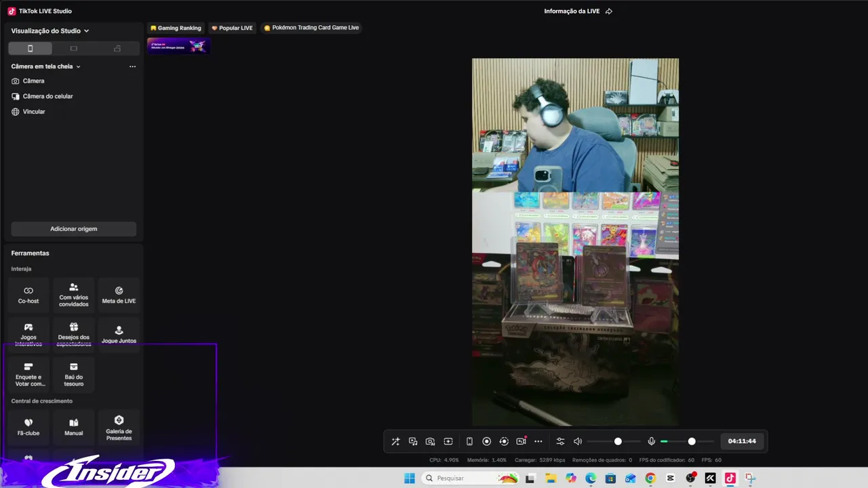Click the live timer 04:11:44
The width and height of the screenshot is (868, 488).
click(x=742, y=441)
